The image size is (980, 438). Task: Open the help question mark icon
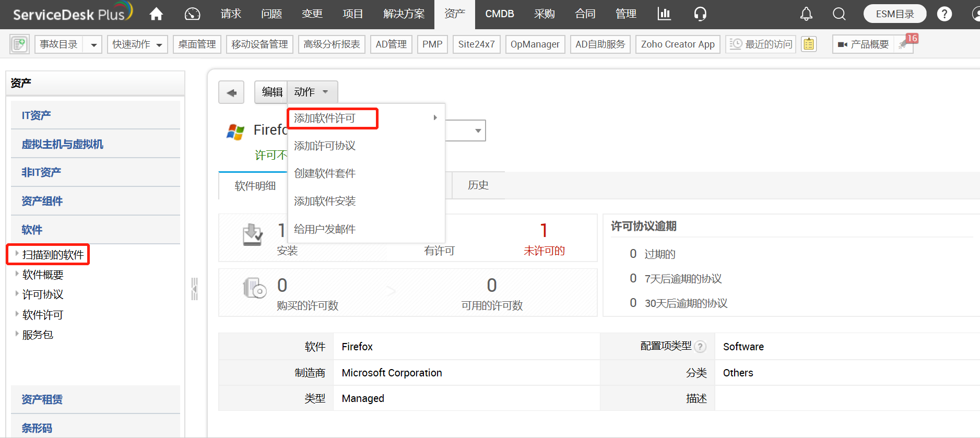pos(944,14)
